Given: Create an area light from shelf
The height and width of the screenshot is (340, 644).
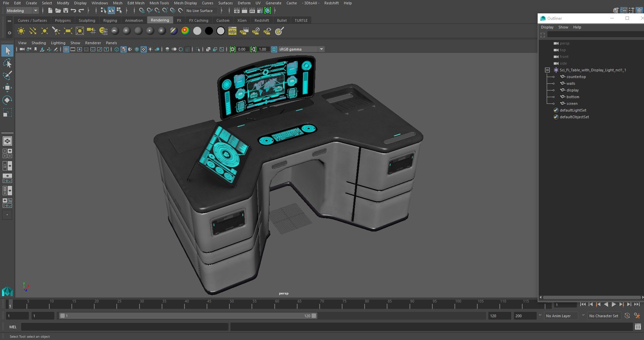Looking at the screenshot, I should [68, 31].
